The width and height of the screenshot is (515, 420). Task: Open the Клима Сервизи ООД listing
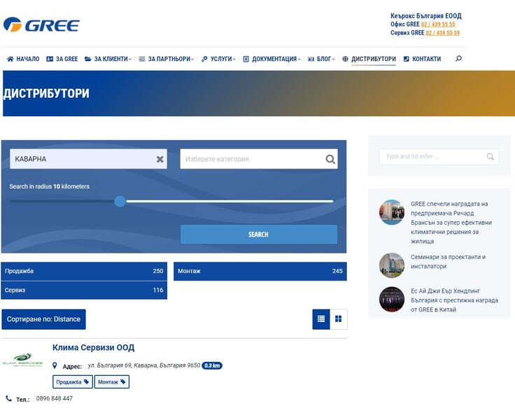[93, 348]
